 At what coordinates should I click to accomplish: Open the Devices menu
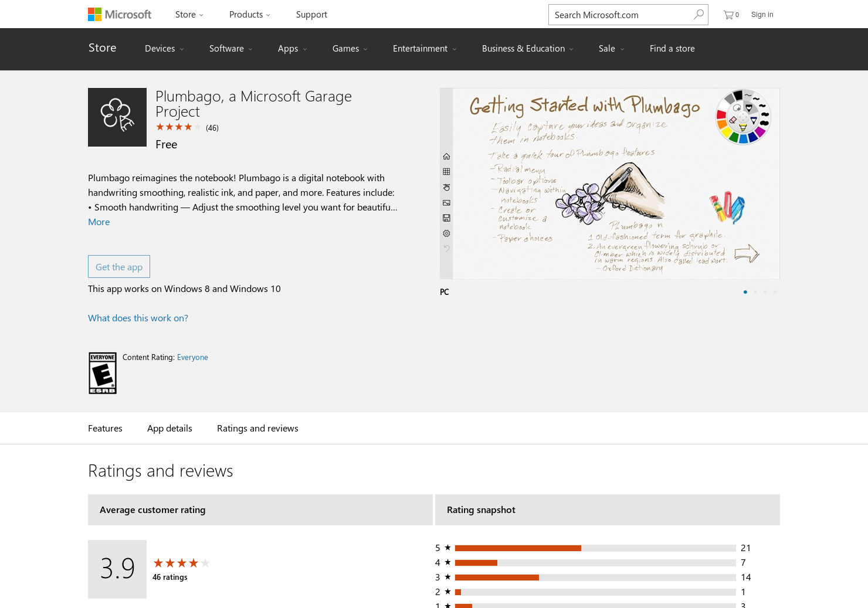pyautogui.click(x=164, y=49)
